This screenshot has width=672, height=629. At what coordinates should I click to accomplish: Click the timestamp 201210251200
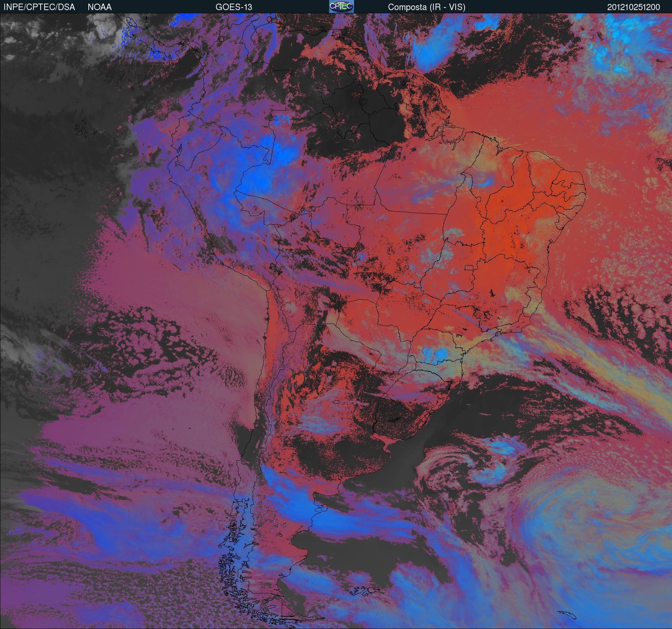click(x=634, y=7)
